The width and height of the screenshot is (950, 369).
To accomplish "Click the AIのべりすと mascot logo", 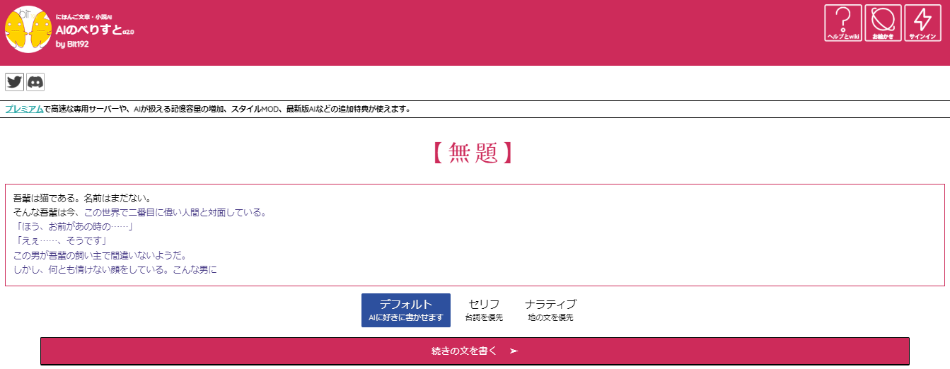I will [x=28, y=29].
